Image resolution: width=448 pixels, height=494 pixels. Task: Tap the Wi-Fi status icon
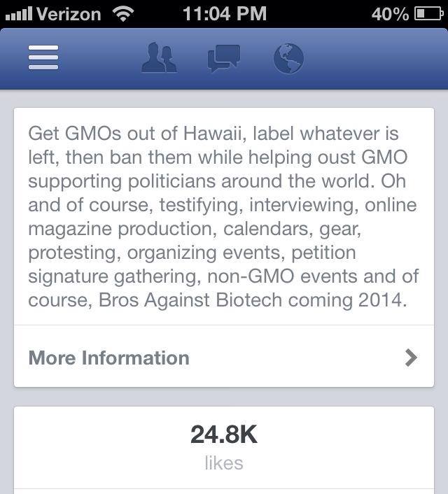point(124,13)
